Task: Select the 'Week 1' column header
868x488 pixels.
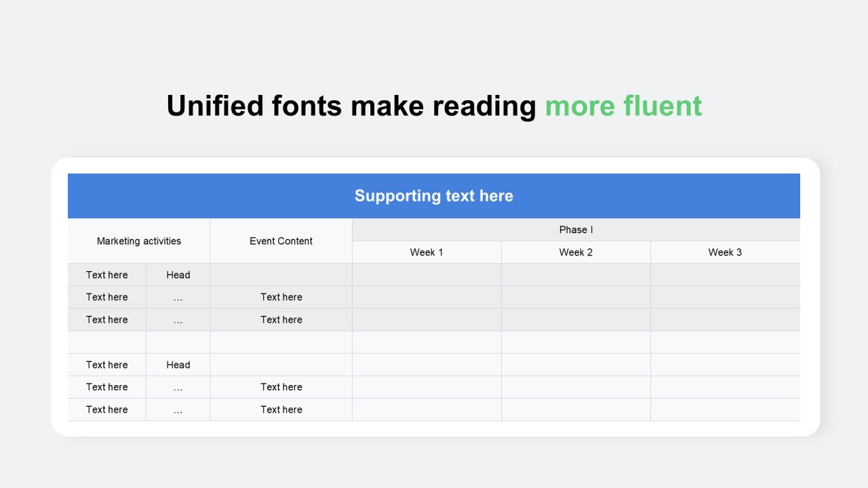Action: point(427,252)
